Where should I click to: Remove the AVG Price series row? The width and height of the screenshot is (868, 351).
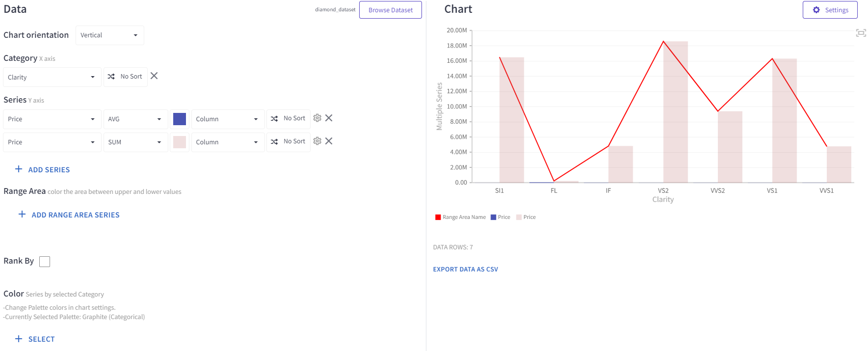(x=329, y=118)
